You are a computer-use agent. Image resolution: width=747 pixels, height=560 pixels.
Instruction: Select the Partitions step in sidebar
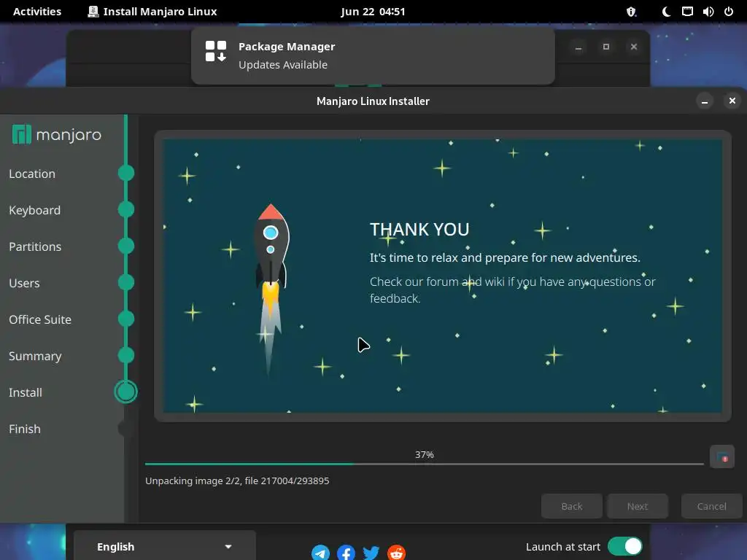(35, 246)
